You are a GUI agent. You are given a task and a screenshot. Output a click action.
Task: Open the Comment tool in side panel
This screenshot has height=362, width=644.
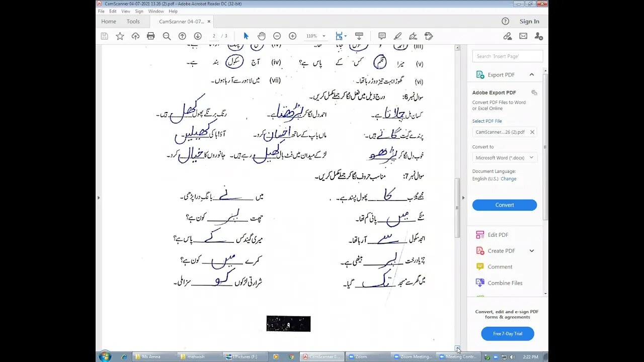[x=500, y=267]
